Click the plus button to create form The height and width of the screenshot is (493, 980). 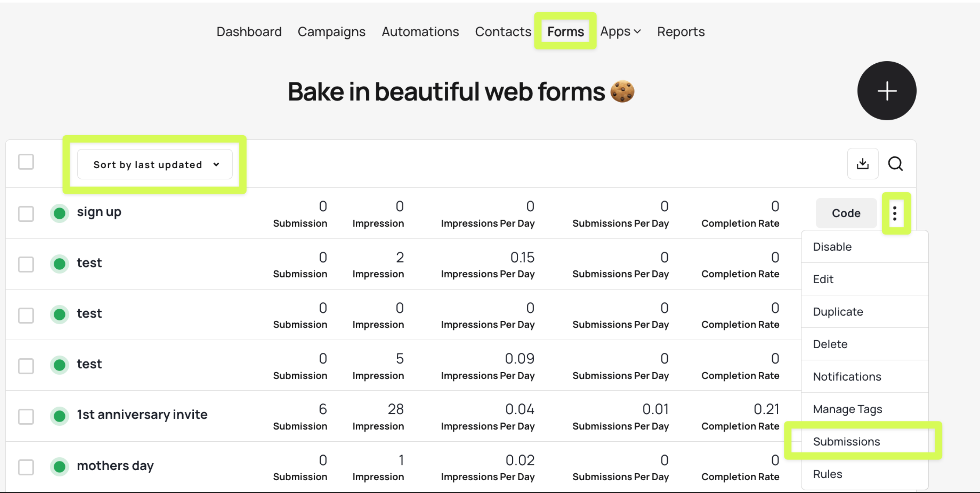pos(886,91)
